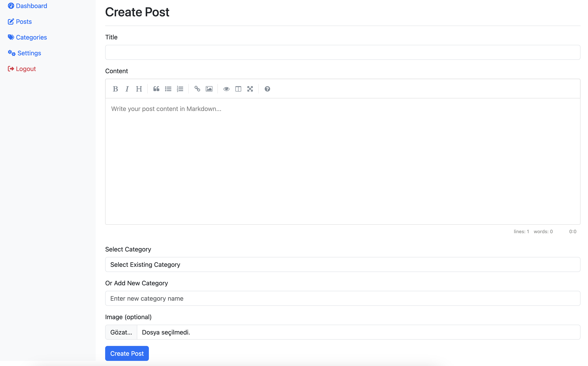Apply italic formatting in the editor toolbar

click(x=127, y=89)
